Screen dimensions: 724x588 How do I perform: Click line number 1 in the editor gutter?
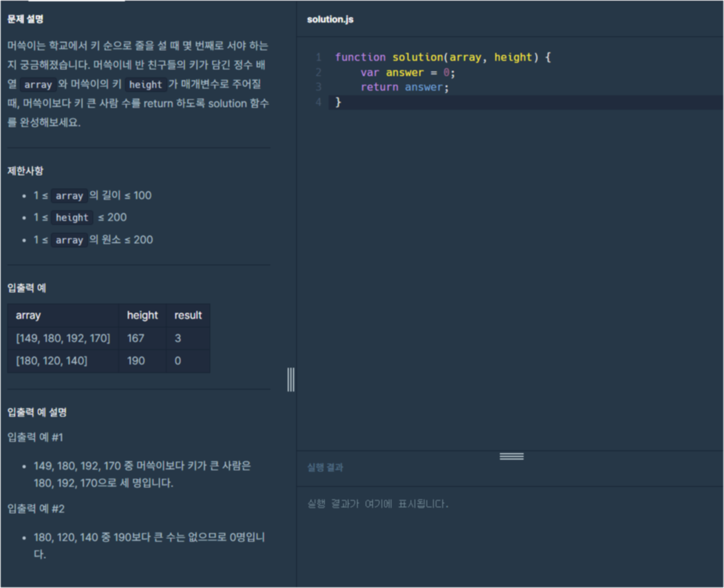point(318,58)
